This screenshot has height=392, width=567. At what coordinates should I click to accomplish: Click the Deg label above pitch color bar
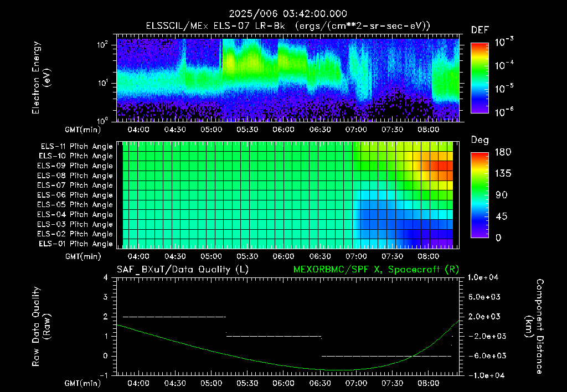480,140
